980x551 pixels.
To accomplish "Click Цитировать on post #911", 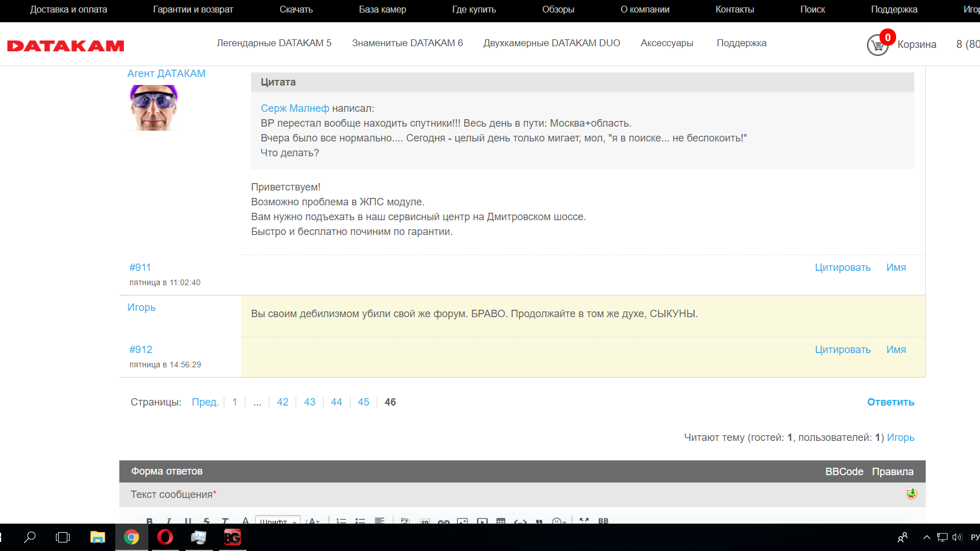I will point(842,268).
